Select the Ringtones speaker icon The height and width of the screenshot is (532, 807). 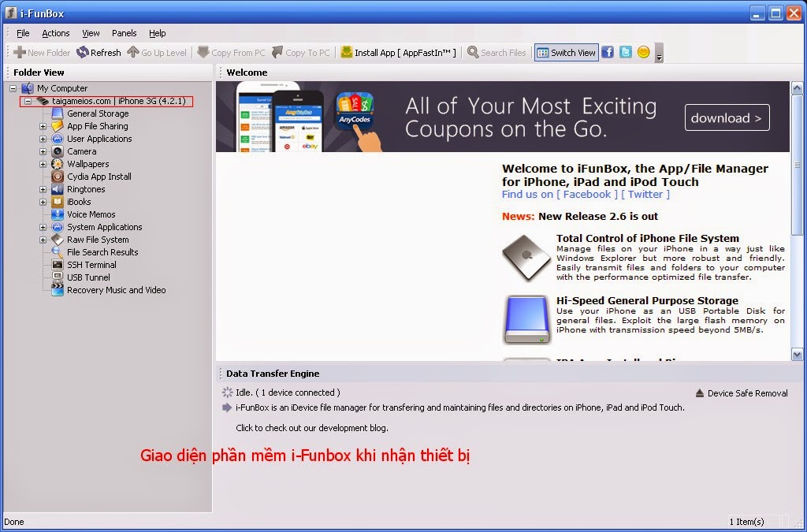click(58, 189)
